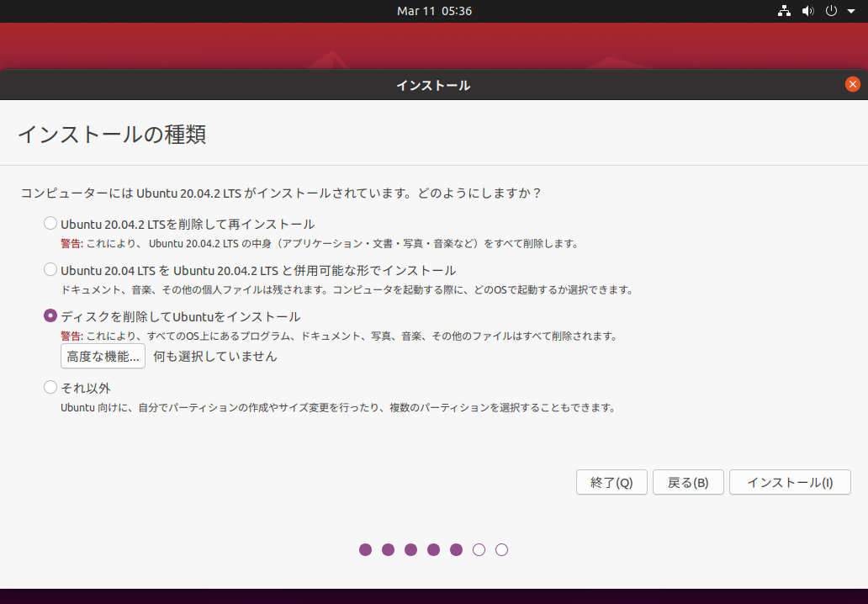Click the fifth filled progress dot
Viewport: 868px width, 604px height.
pos(456,550)
